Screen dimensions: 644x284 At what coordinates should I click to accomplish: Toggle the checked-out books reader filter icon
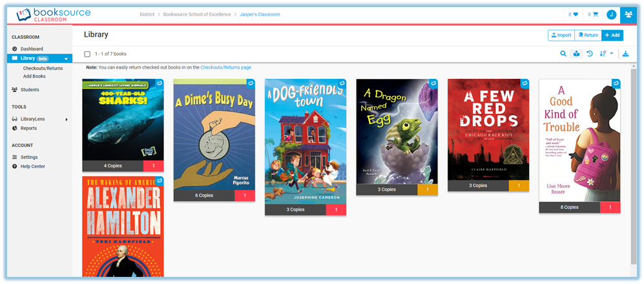[577, 54]
